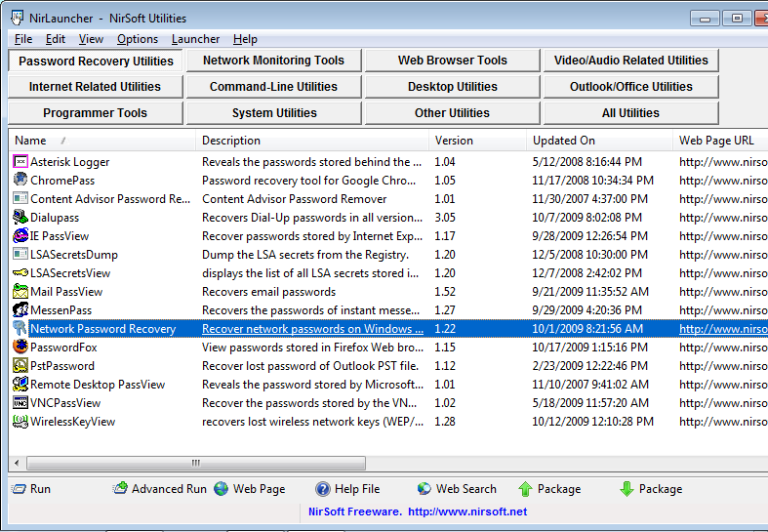768x532 pixels.
Task: Click the Asterisk Logger icon
Action: pos(20,162)
